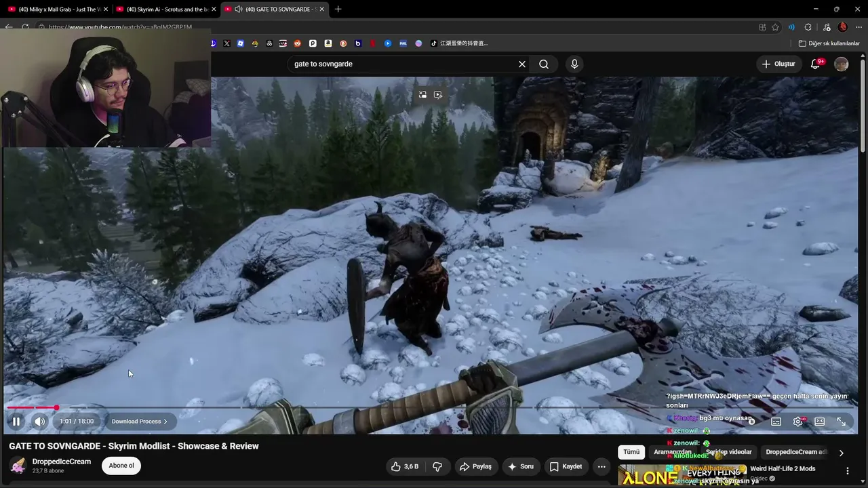Enter fullscreen mode for the video
The width and height of the screenshot is (868, 488).
pyautogui.click(x=842, y=422)
